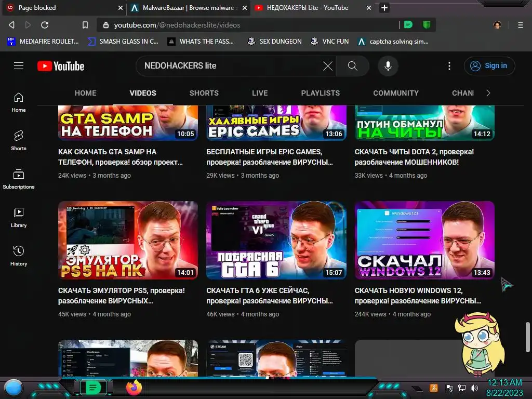532x399 pixels.
Task: Open the СКАЧАТЬ ЧИТЫ DOTA 2 title
Action: click(x=414, y=157)
